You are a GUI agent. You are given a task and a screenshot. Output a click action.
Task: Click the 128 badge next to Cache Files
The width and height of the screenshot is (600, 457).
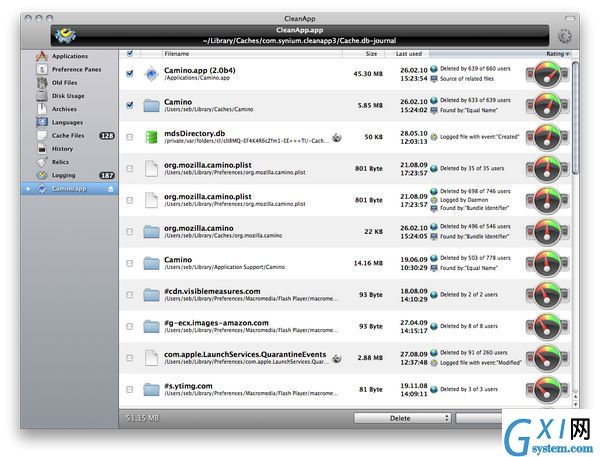coord(107,135)
